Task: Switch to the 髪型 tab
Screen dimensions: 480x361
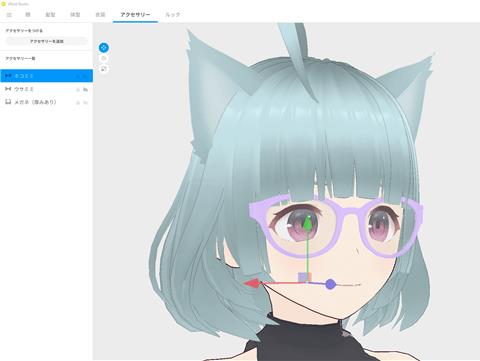Action: tap(50, 15)
